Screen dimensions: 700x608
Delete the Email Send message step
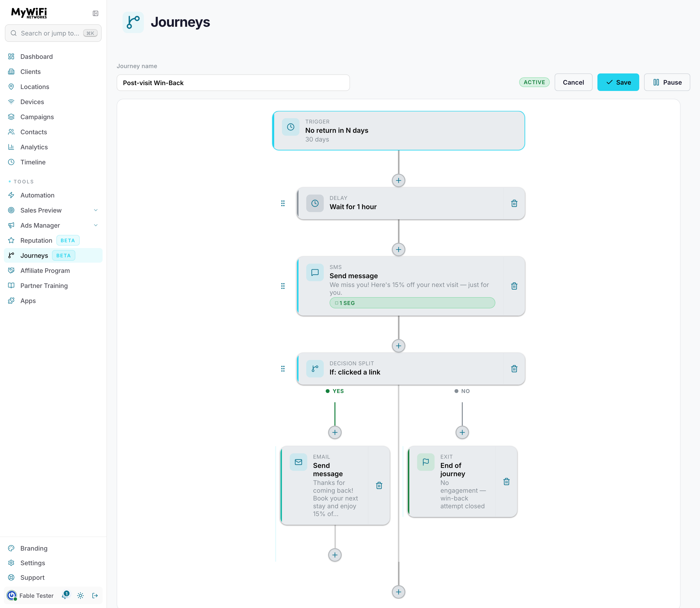coord(379,485)
